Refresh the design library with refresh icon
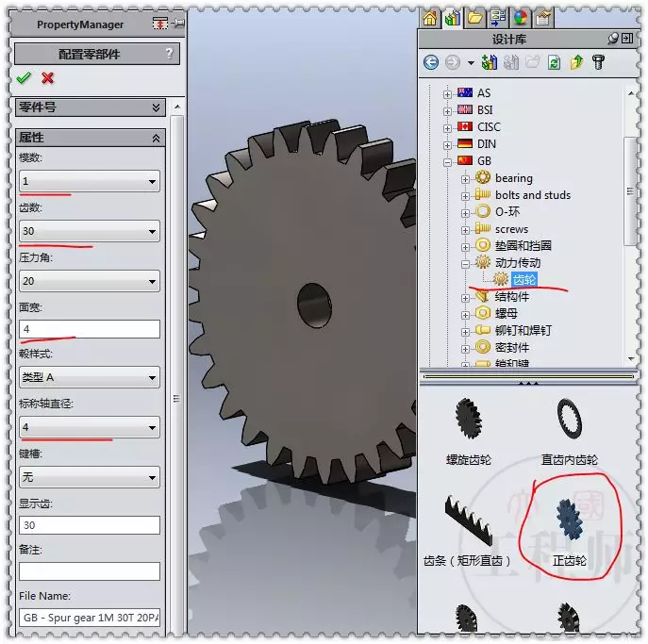 point(554,62)
